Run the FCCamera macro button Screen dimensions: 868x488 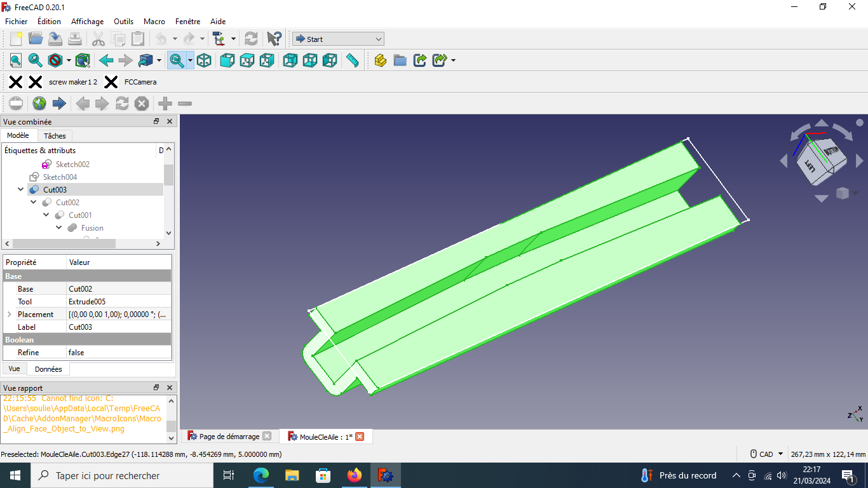coord(140,82)
